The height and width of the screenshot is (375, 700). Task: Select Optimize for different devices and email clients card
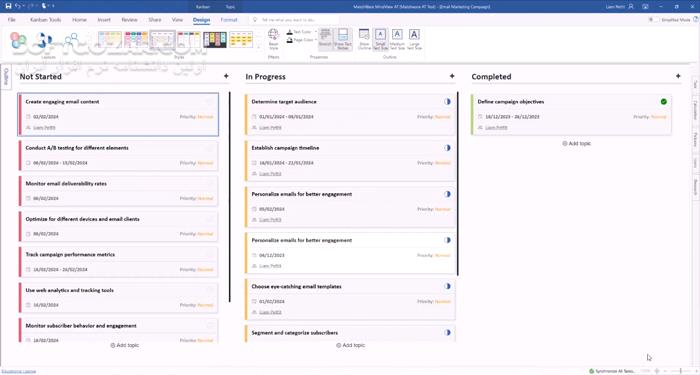click(118, 226)
